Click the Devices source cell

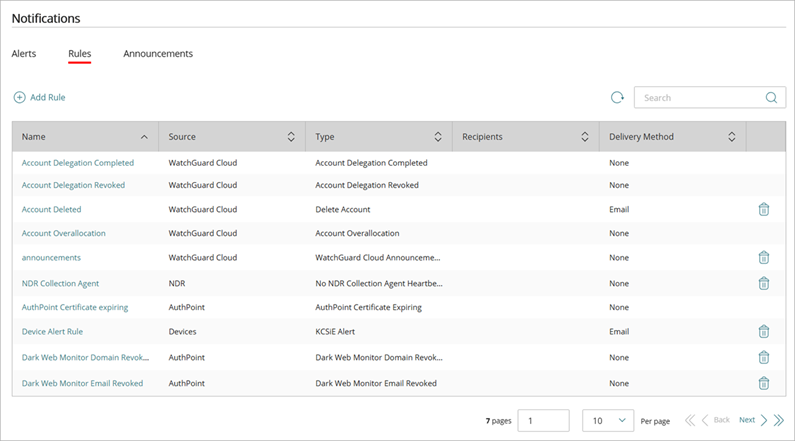tap(183, 332)
